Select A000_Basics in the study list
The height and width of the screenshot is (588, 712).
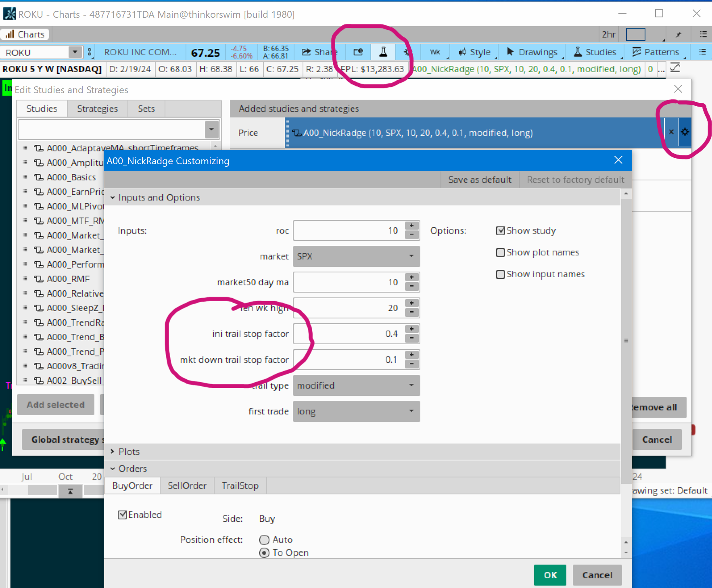pos(71,177)
